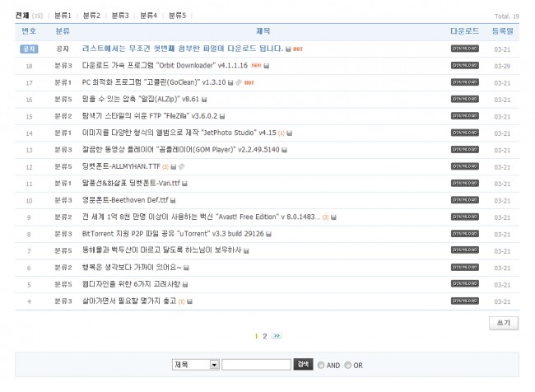Click the 쓰기 write button

[504, 323]
